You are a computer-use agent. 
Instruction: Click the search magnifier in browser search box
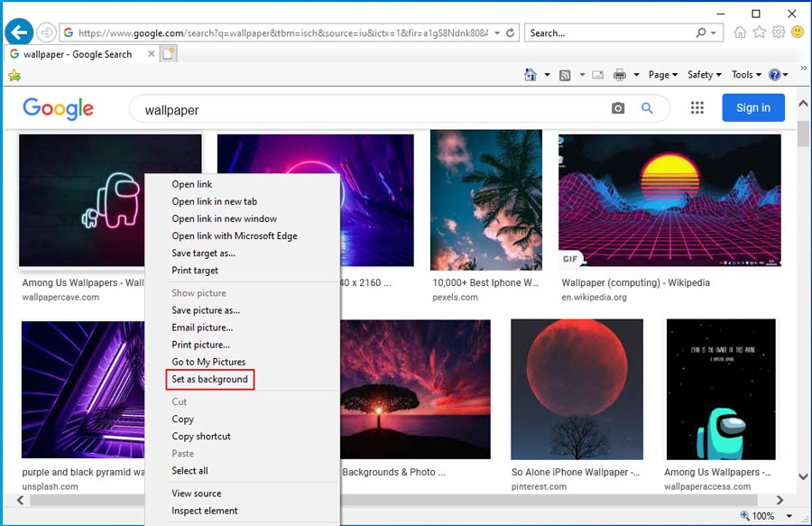coord(701,32)
